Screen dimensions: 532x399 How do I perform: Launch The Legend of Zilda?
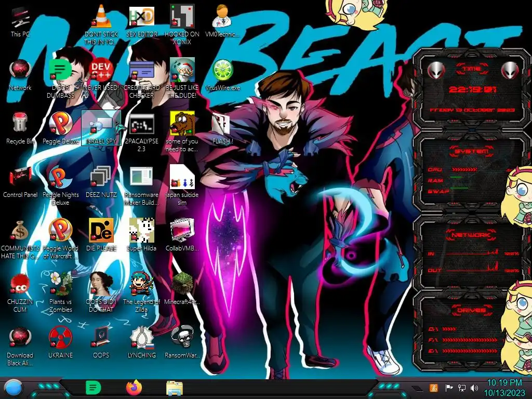coord(141,292)
